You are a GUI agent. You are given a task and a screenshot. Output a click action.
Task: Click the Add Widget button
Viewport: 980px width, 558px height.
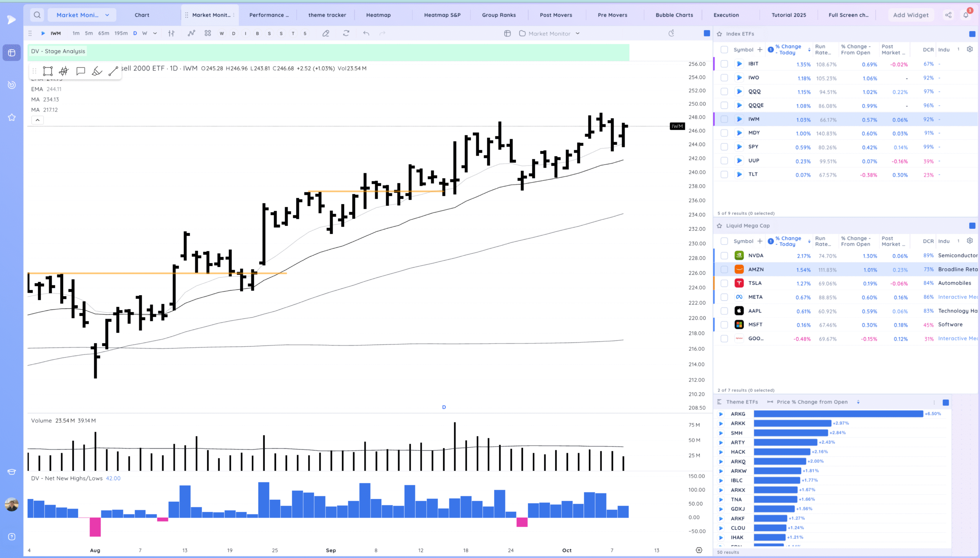(910, 15)
